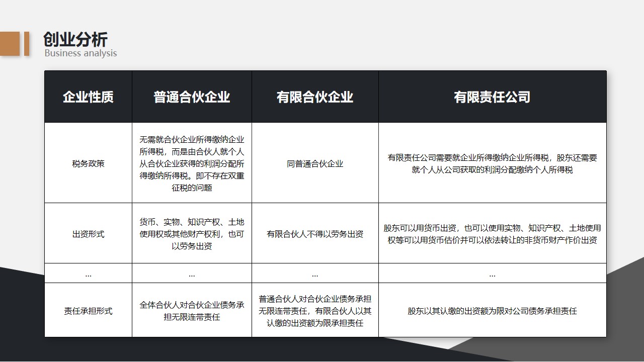This screenshot has width=644, height=362.
Task: Select the header cell 普通合伙企业
Action: pyautogui.click(x=192, y=97)
